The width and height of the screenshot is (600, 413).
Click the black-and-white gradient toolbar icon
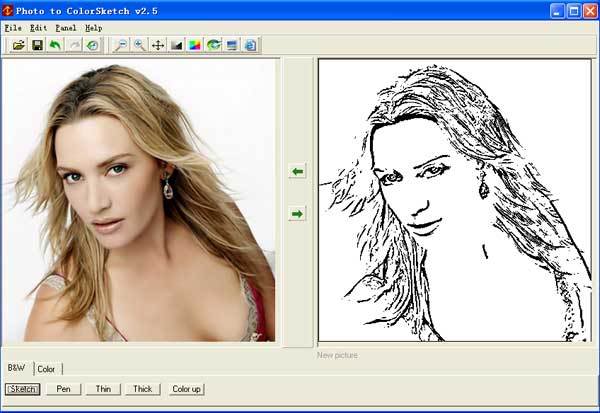(x=177, y=45)
